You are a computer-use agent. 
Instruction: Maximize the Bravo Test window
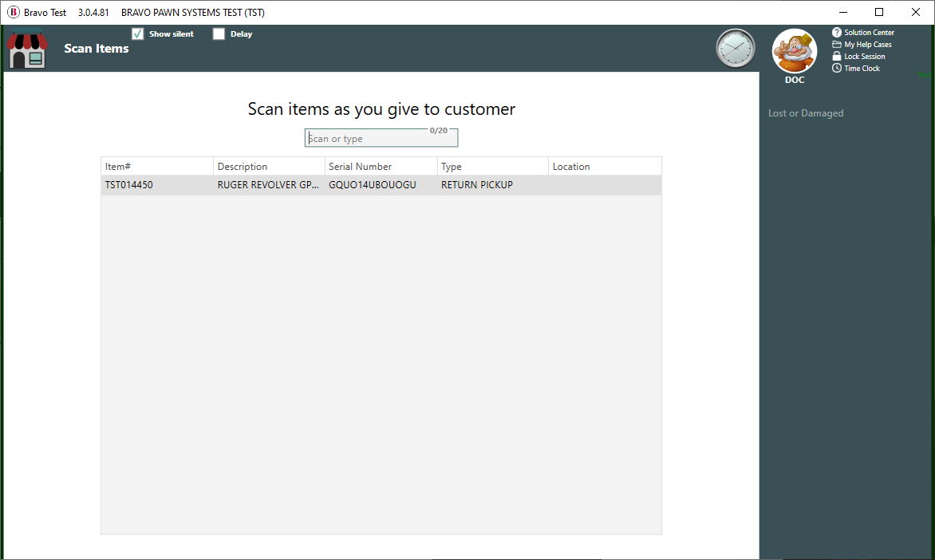click(x=879, y=12)
